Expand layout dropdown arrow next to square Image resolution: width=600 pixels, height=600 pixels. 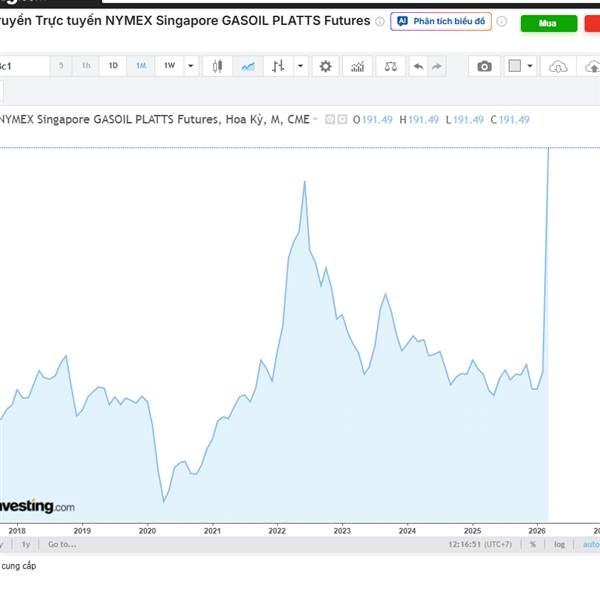tap(530, 66)
